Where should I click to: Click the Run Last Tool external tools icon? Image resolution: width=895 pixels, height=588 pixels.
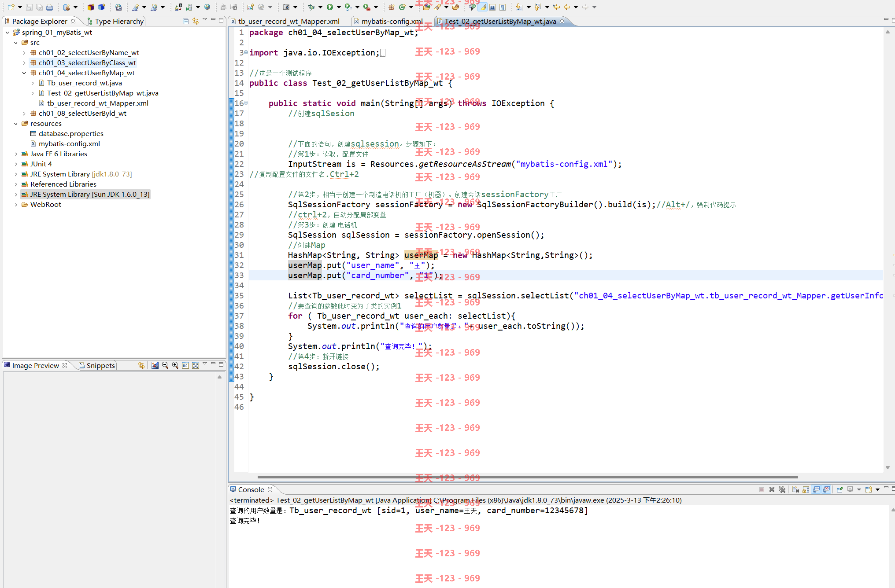pos(366,7)
